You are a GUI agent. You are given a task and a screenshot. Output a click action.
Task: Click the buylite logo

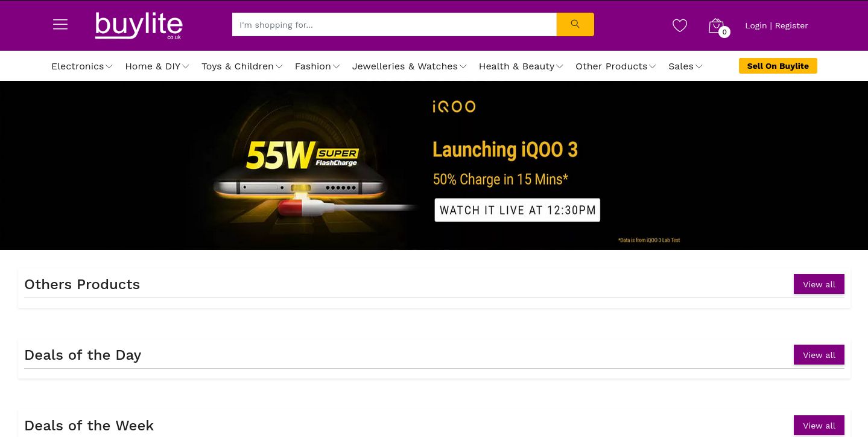(x=139, y=26)
